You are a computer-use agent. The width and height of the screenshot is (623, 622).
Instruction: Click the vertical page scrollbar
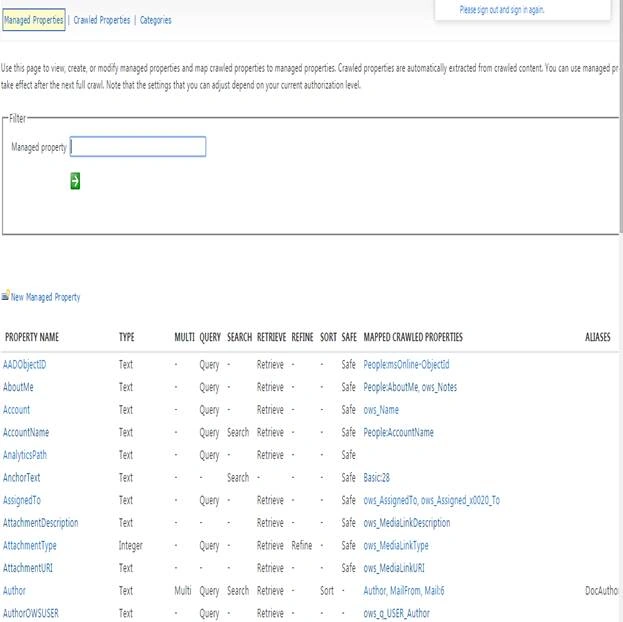point(621,115)
